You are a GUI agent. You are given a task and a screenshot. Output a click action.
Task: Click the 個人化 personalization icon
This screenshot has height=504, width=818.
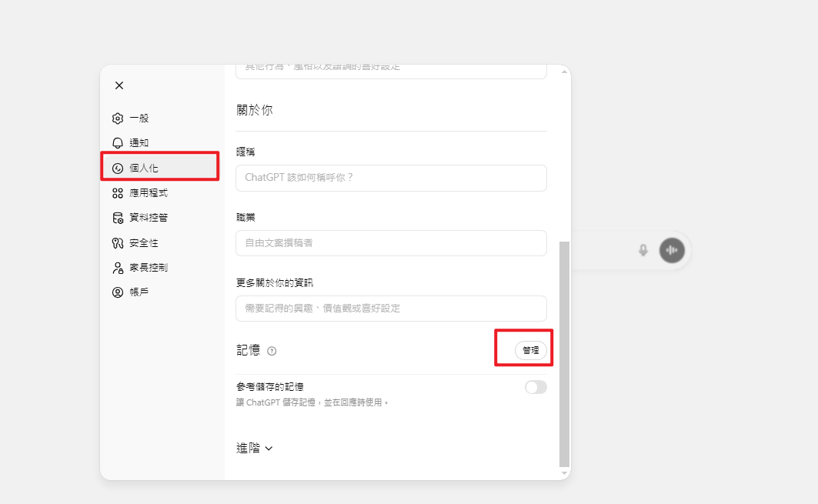click(118, 168)
